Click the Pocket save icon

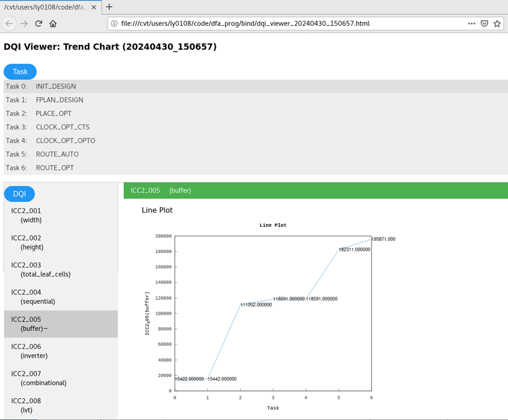coord(484,24)
